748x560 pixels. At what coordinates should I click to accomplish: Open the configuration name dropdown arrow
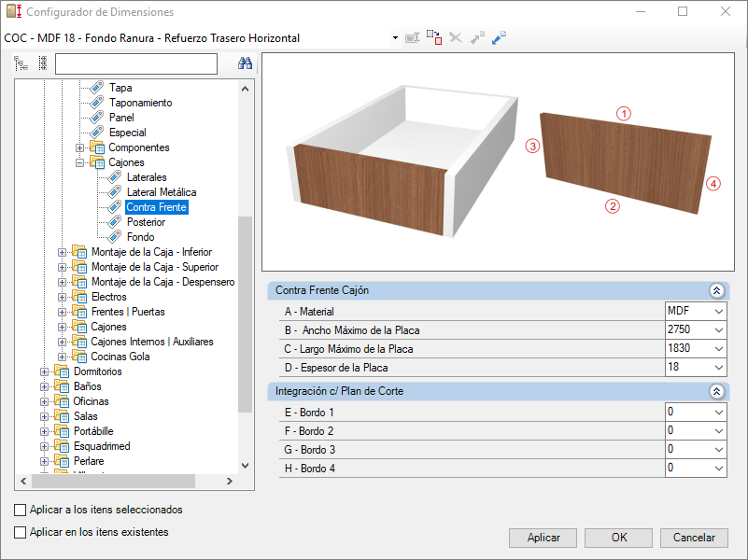pos(395,37)
